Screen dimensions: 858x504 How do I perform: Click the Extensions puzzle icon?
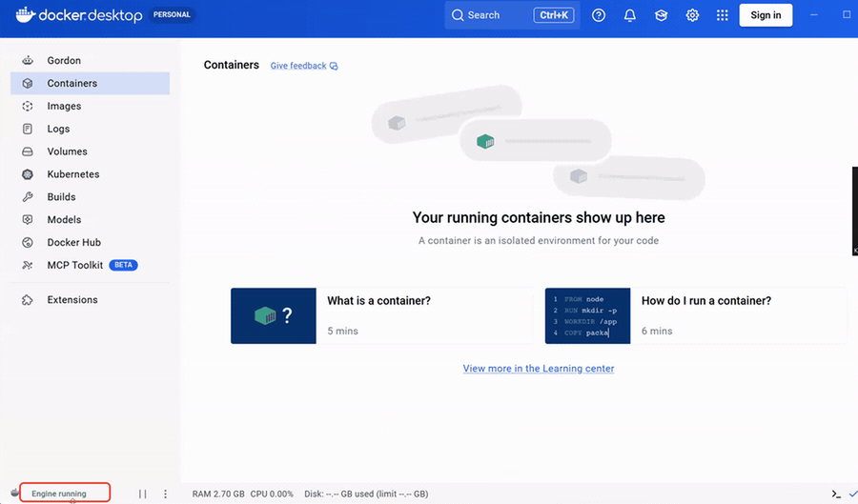(x=28, y=299)
